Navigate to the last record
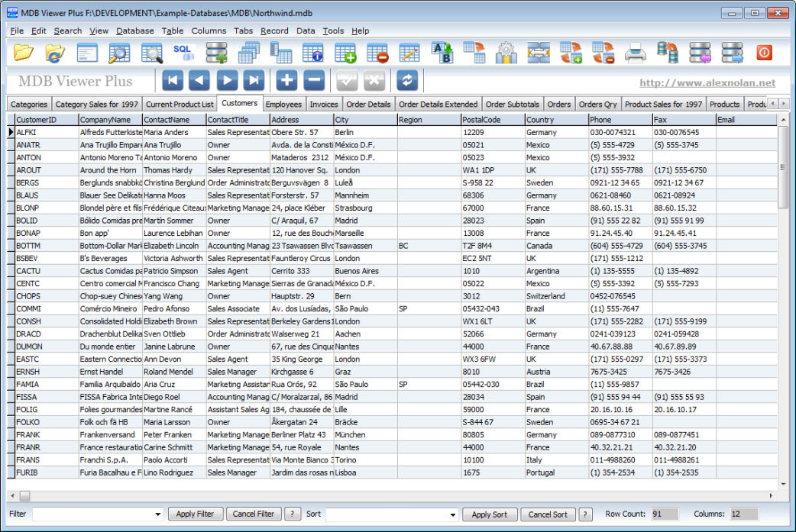 click(253, 79)
